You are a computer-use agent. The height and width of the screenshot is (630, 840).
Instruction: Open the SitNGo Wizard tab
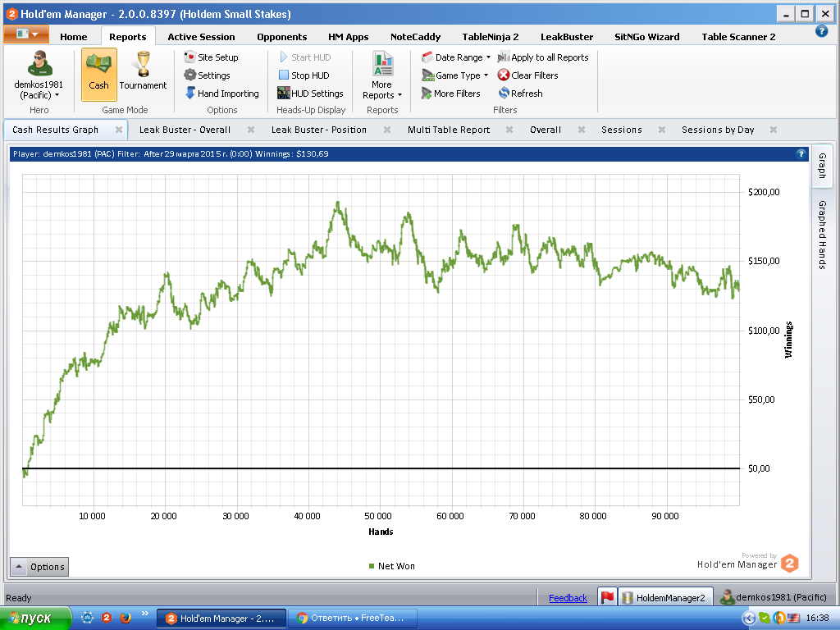646,37
